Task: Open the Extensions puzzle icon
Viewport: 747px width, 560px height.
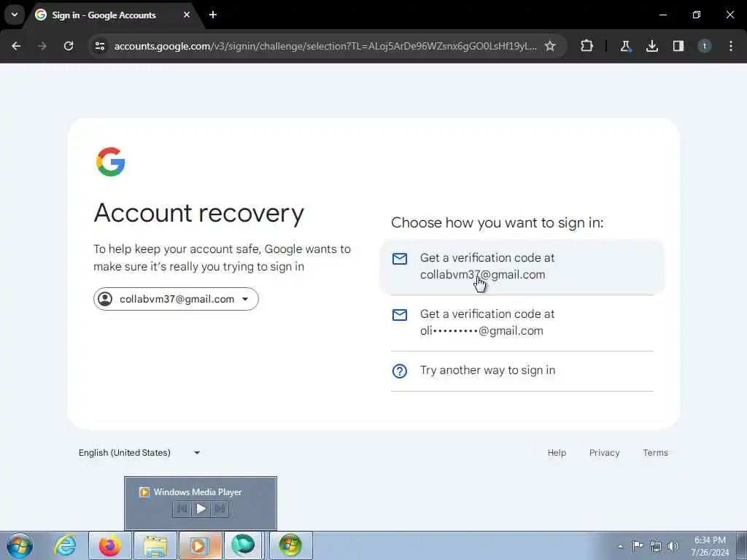Action: click(587, 46)
